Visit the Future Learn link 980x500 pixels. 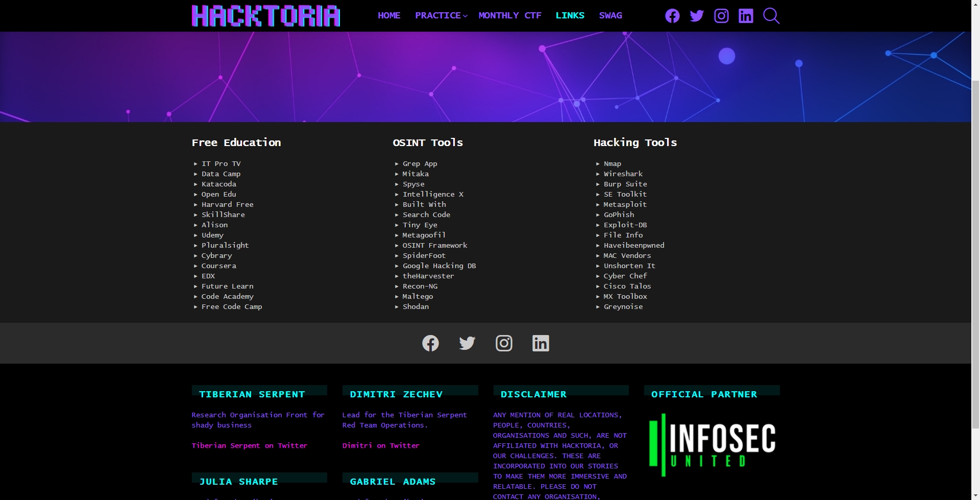228,286
